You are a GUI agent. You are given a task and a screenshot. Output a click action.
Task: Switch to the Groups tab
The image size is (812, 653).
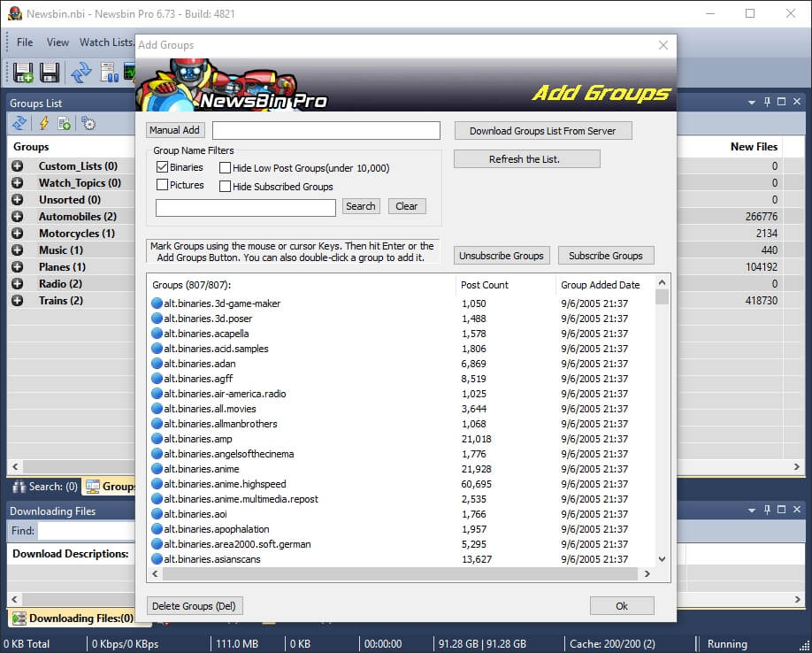110,487
